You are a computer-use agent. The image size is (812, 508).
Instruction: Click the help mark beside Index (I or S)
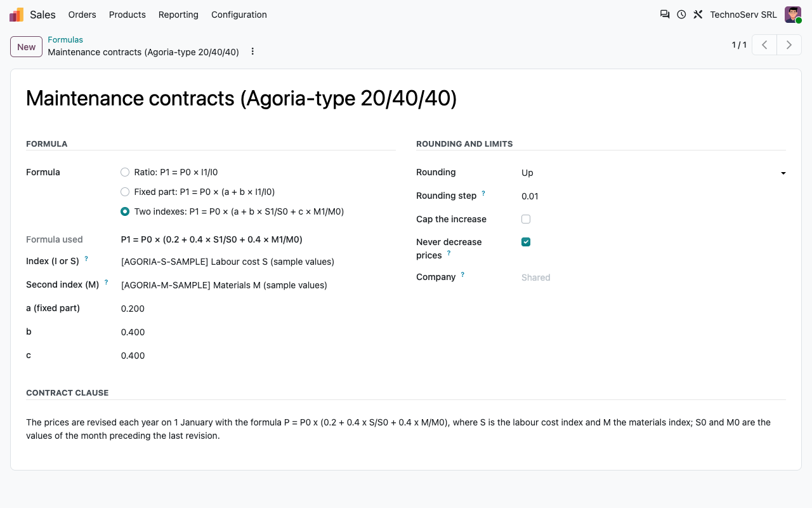86,259
